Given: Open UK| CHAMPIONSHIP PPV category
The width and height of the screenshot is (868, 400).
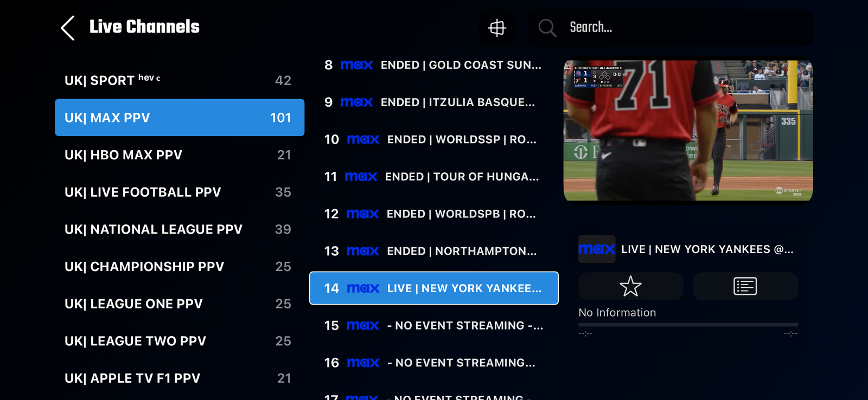Looking at the screenshot, I should click(x=180, y=267).
